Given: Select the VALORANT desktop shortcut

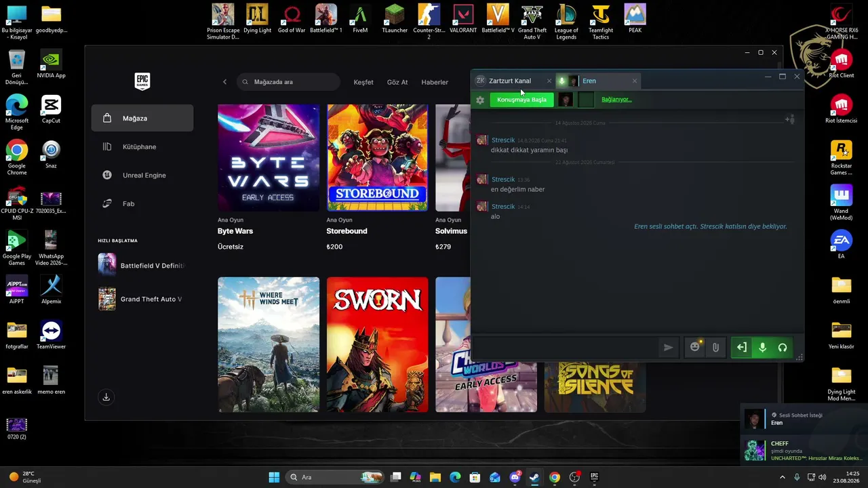Looking at the screenshot, I should click(x=463, y=18).
